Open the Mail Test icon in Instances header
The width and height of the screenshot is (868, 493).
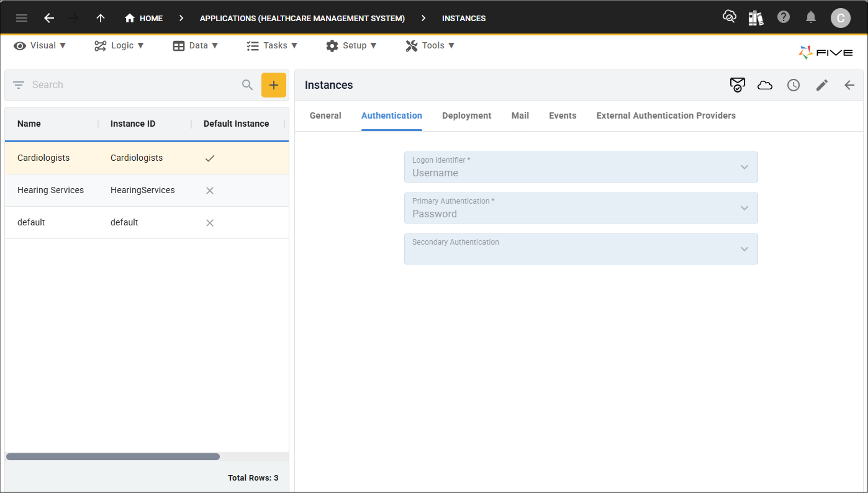click(737, 85)
